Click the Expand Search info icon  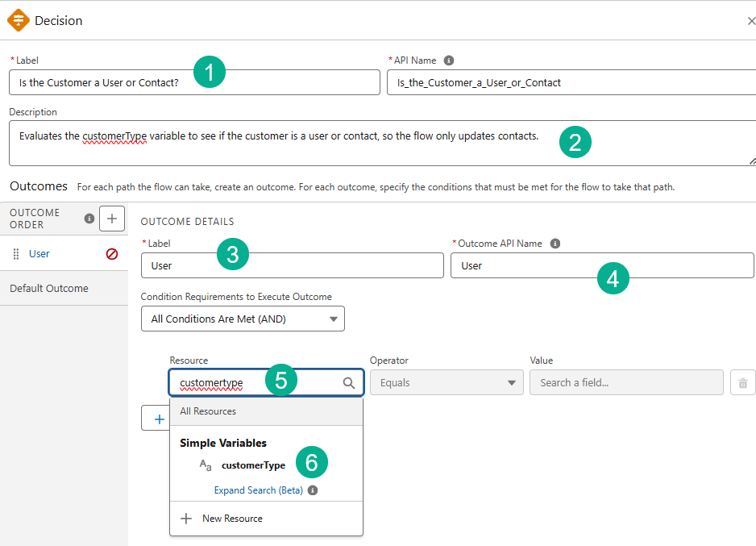coord(313,490)
